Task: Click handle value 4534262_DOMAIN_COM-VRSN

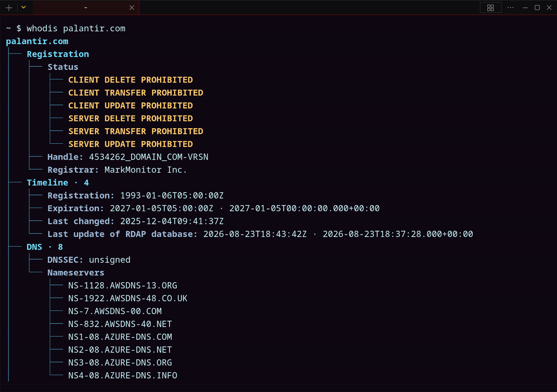Action: 149,157
